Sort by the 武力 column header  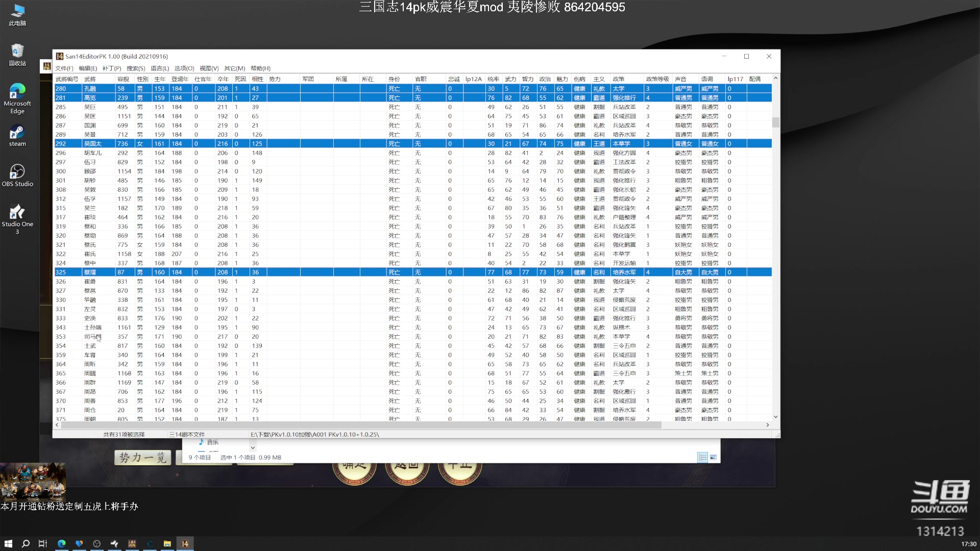[x=511, y=79]
